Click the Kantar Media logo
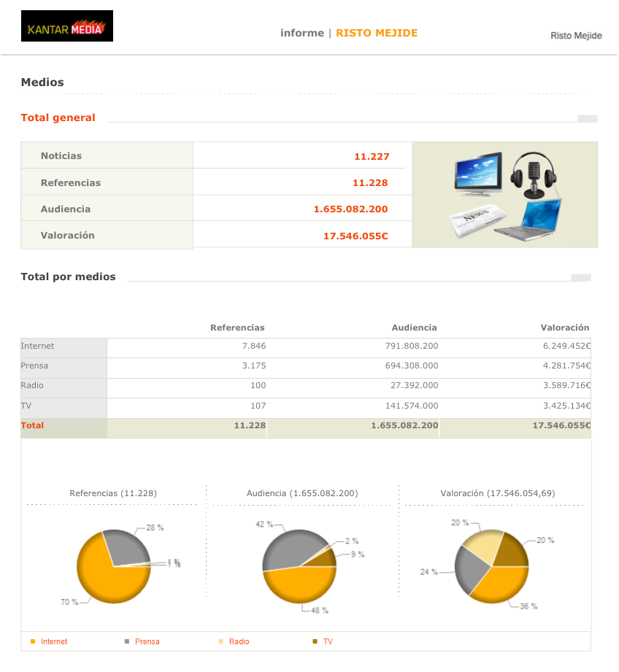Image resolution: width=619 pixels, height=672 pixels. [67, 26]
